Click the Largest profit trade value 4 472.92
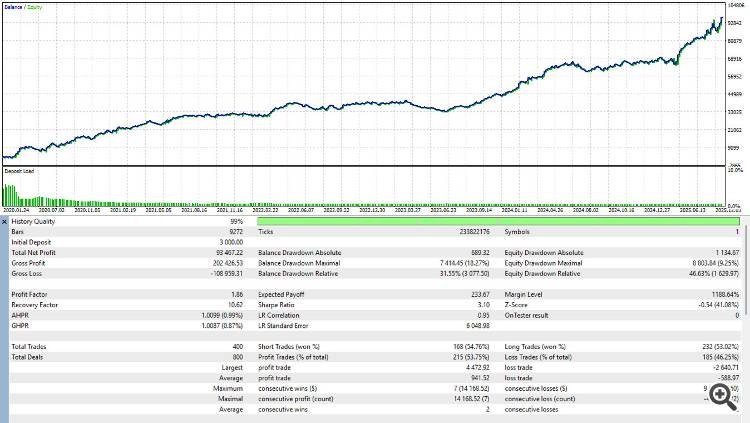The width and height of the screenshot is (750, 423). 478,368
